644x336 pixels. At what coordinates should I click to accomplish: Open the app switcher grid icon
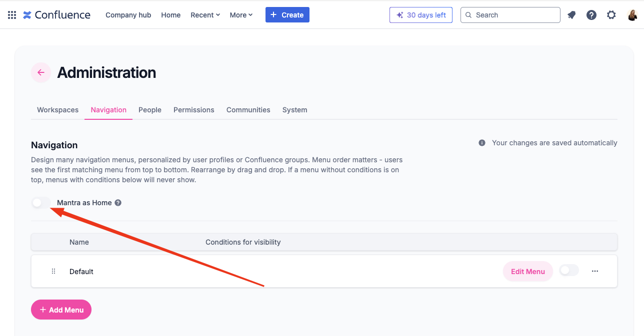click(11, 14)
